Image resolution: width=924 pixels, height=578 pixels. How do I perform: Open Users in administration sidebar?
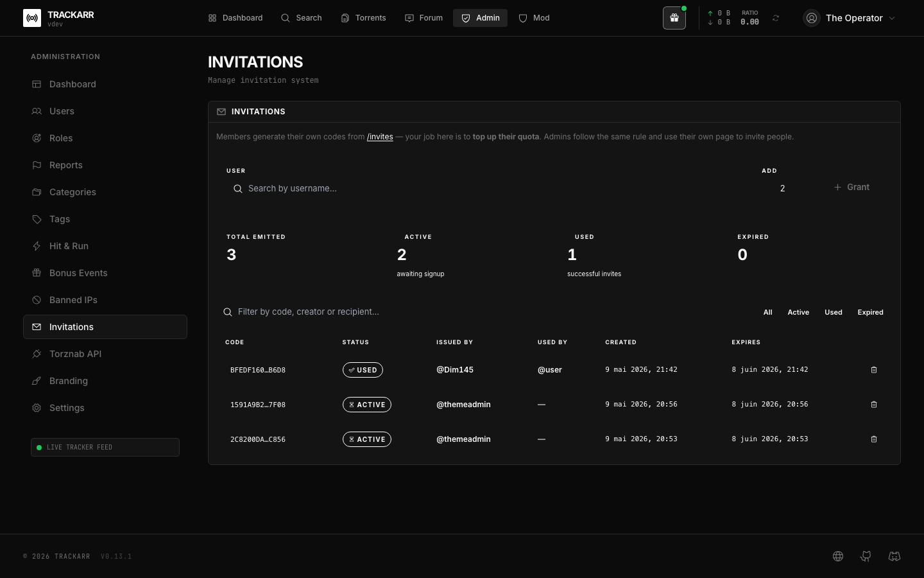pos(105,111)
